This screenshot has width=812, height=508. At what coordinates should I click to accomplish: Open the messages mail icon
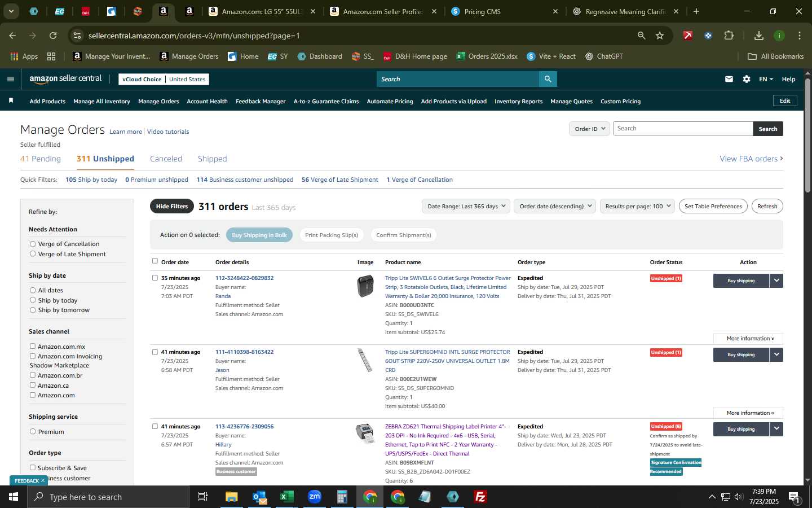tap(729, 79)
